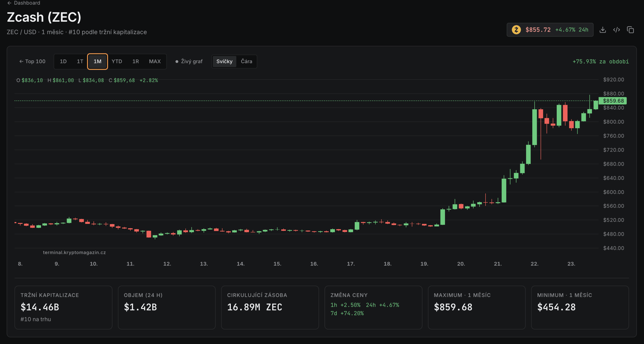
Task: Select the 1D timeframe tab
Action: point(63,61)
